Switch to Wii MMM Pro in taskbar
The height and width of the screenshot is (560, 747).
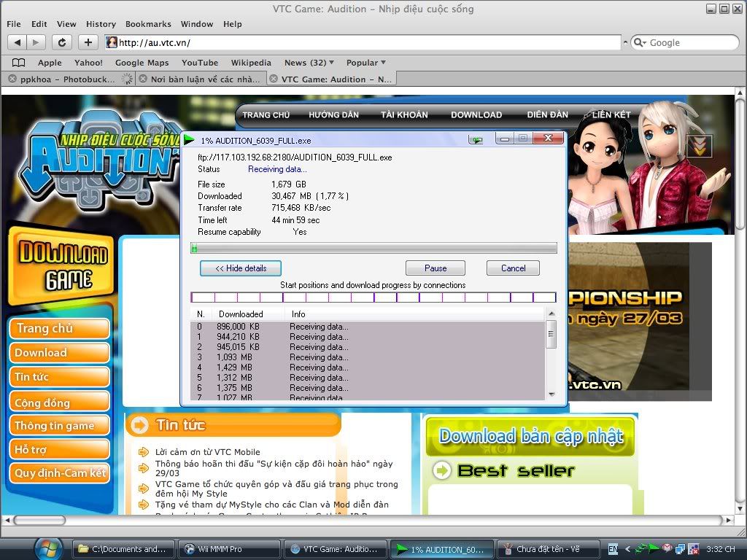point(229,549)
